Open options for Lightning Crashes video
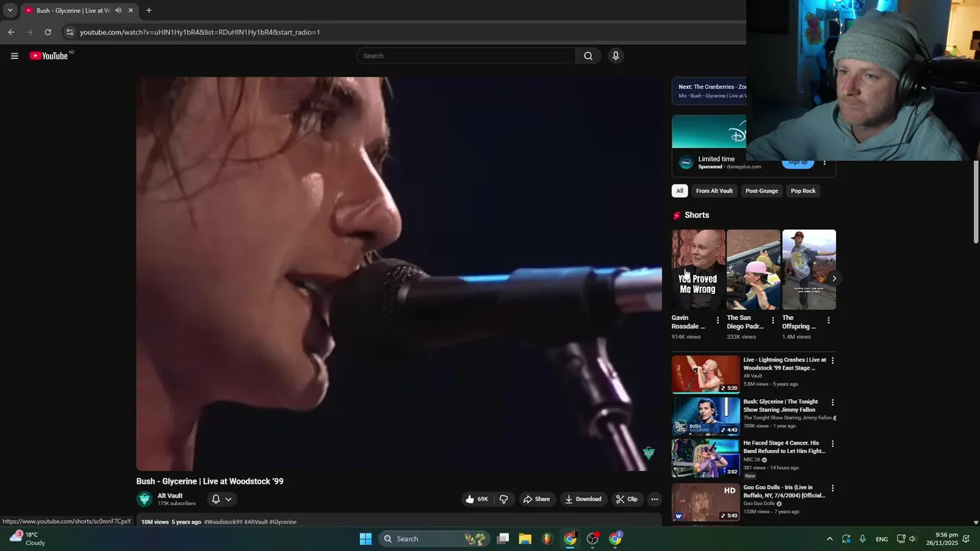 832,360
